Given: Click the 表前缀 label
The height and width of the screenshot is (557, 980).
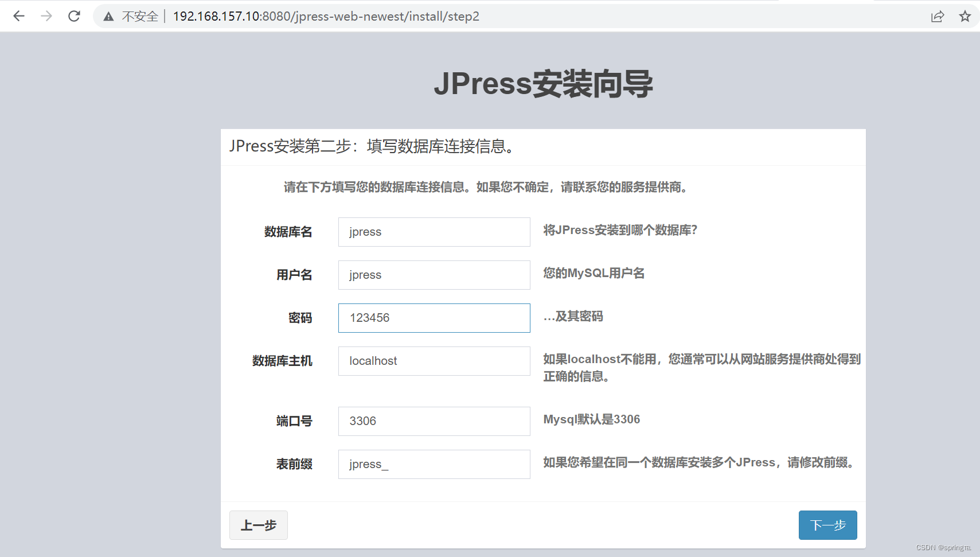Looking at the screenshot, I should 294,464.
